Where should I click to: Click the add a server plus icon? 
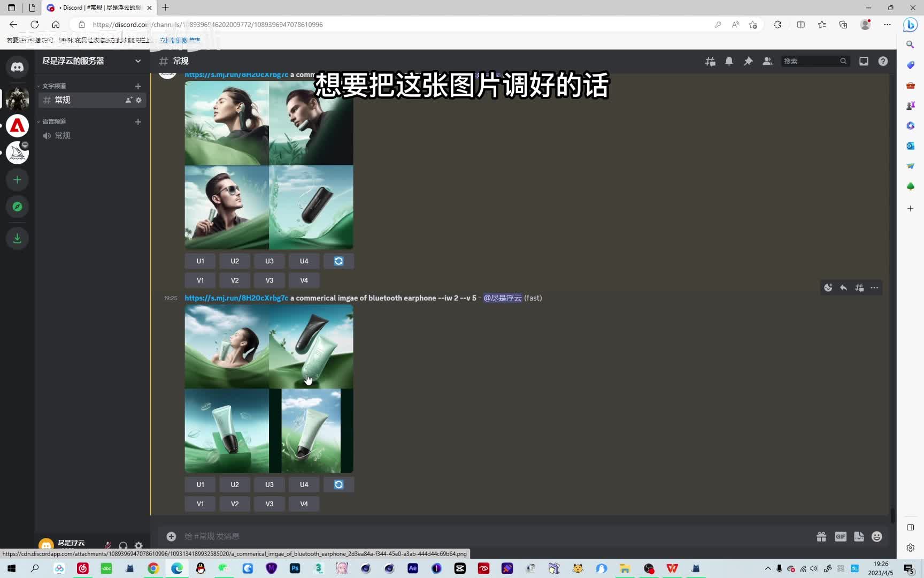point(17,180)
